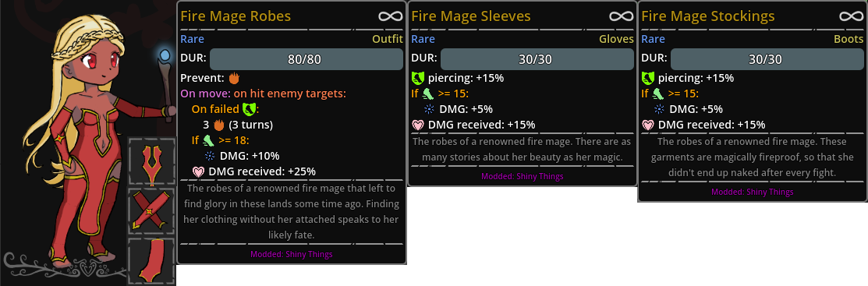Click infinity symbol on Fire Mage Robes card
The height and width of the screenshot is (286, 868).
click(x=390, y=16)
